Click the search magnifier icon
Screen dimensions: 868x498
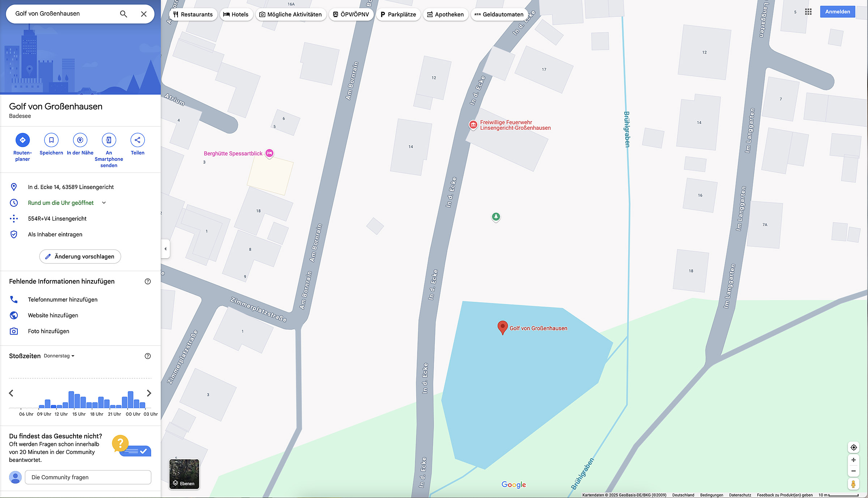123,14
